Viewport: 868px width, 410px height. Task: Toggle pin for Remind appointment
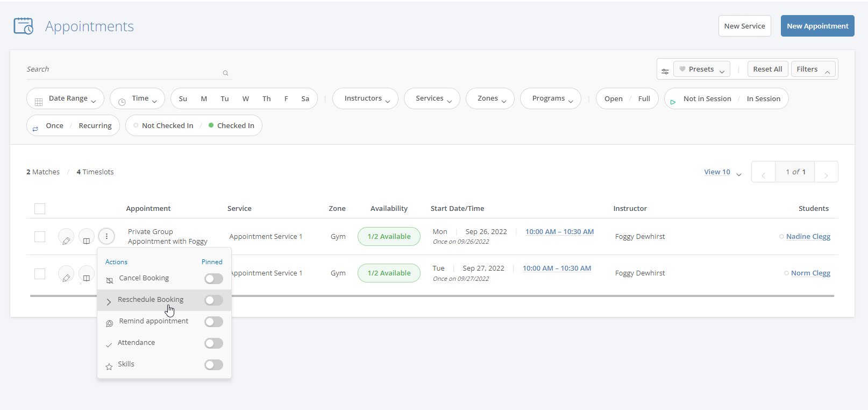click(214, 322)
